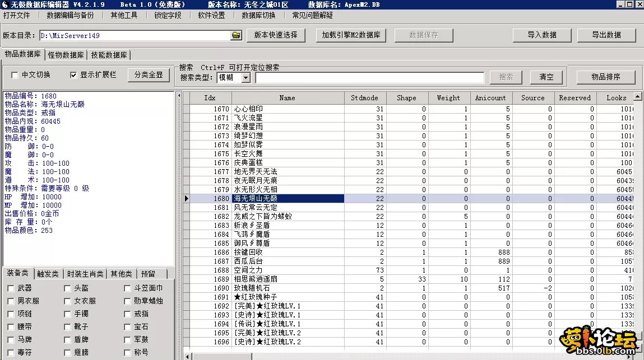Click the 搜索 button
This screenshot has height=360, width=644.
[x=506, y=77]
